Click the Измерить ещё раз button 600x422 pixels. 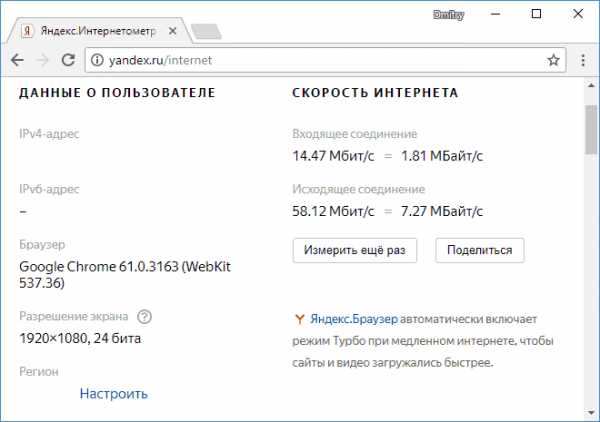[x=355, y=250]
